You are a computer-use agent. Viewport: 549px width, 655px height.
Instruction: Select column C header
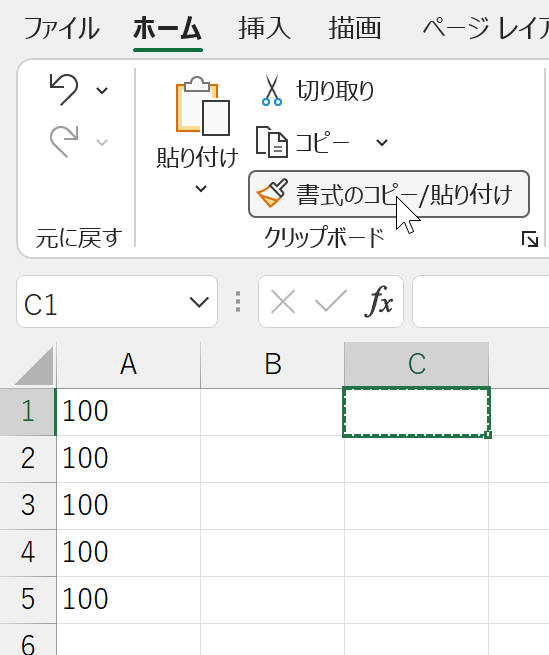coord(417,365)
